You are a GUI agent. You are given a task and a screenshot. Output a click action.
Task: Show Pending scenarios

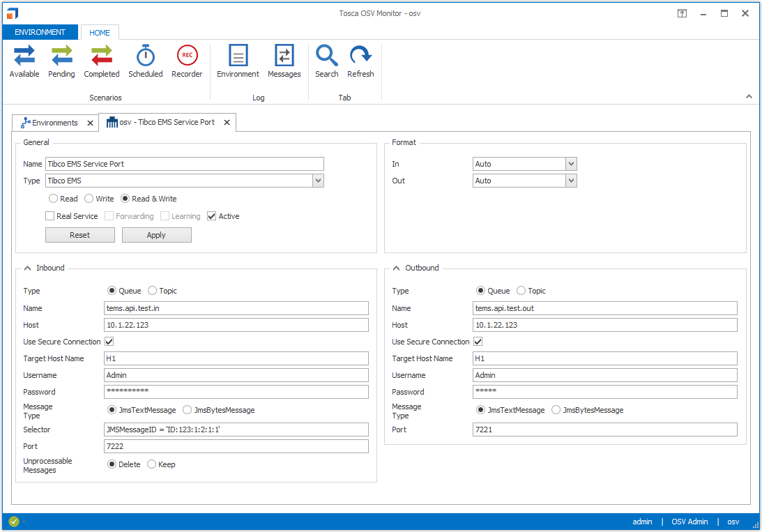point(61,61)
